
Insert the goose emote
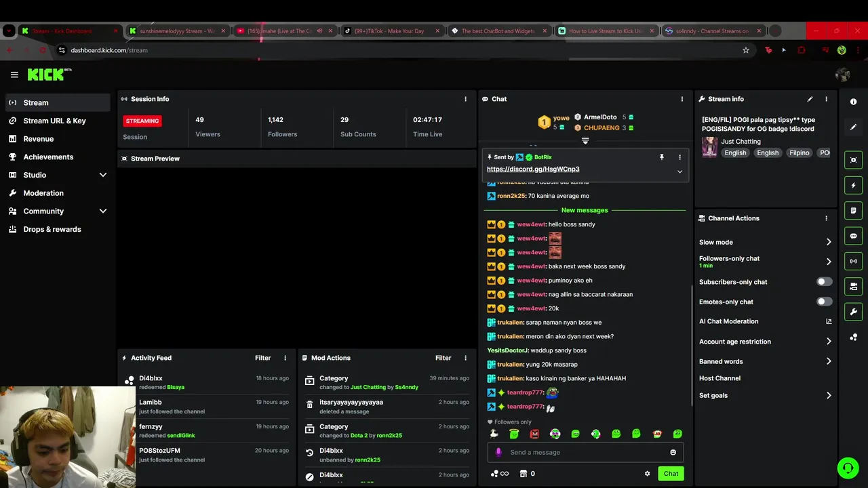point(494,434)
